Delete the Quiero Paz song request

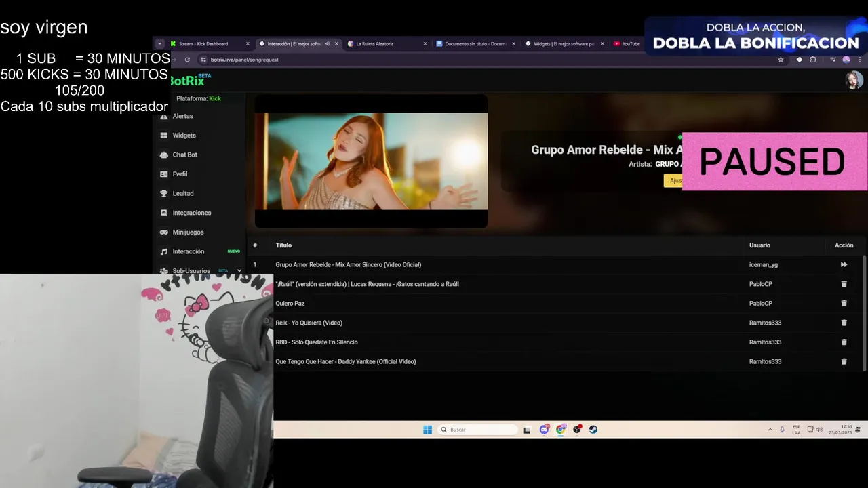click(x=844, y=304)
